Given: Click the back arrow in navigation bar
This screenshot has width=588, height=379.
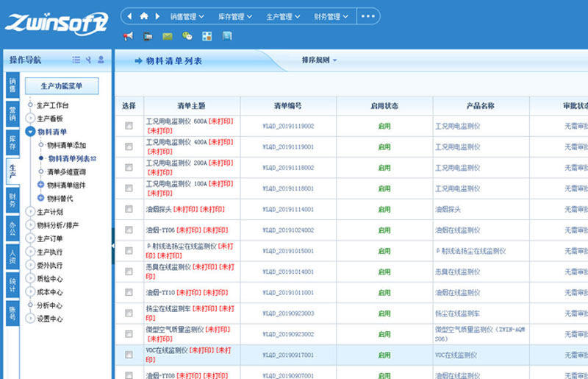Looking at the screenshot, I should [130, 16].
